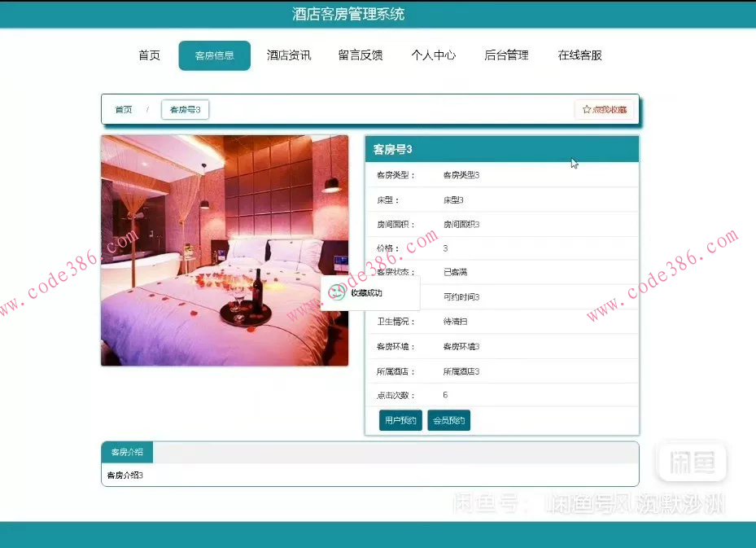Open 在线客服 from the navigation bar
This screenshot has height=548, width=756.
click(x=579, y=55)
